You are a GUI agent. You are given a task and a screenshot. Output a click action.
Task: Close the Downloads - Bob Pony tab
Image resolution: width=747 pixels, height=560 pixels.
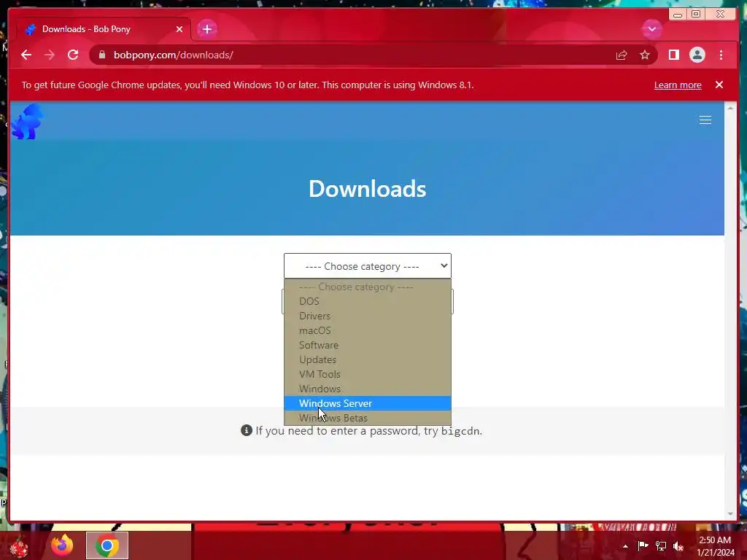(179, 29)
